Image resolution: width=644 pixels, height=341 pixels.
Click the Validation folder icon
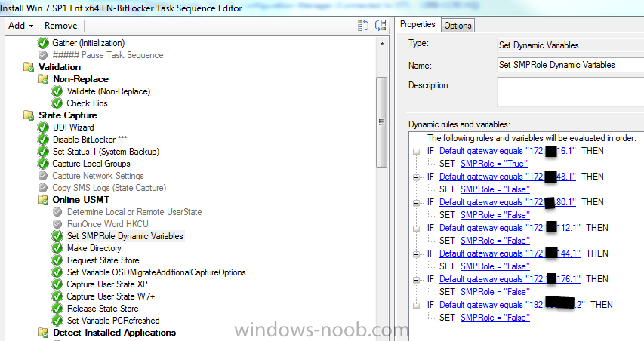click(29, 67)
